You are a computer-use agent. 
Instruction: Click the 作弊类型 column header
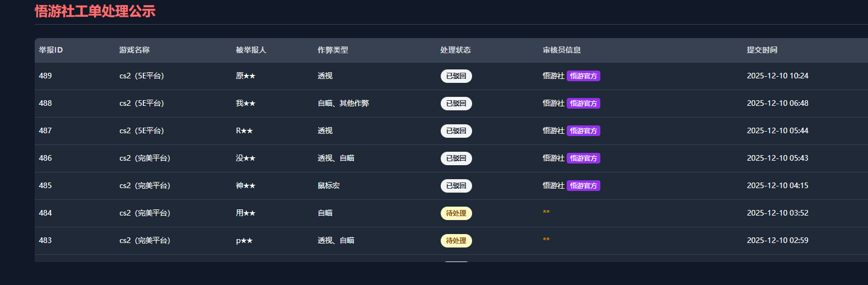pos(333,50)
